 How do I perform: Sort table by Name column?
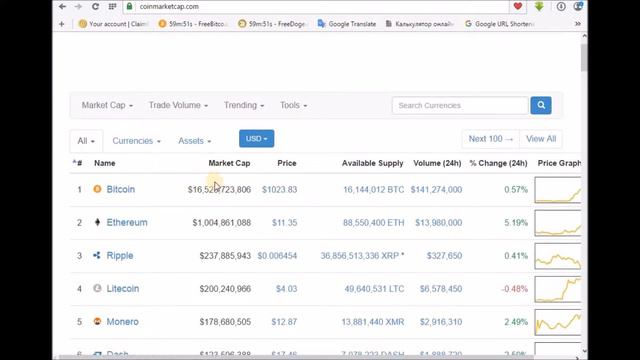[x=104, y=163]
